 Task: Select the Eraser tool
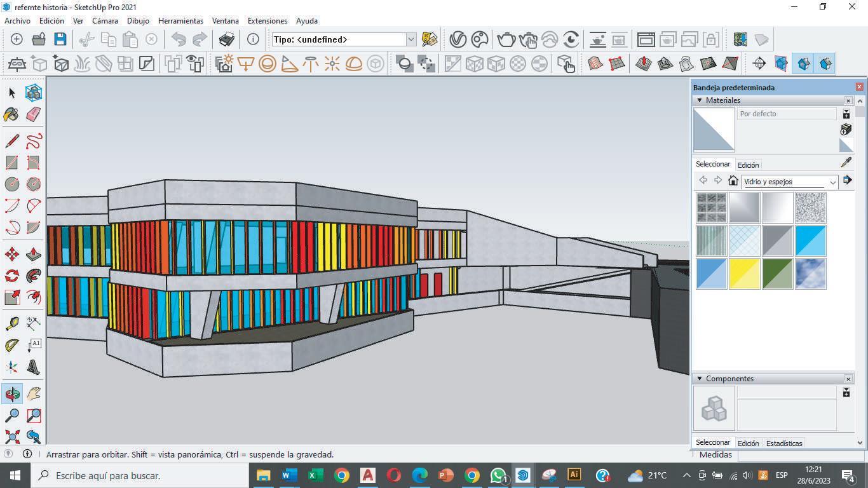click(x=34, y=114)
